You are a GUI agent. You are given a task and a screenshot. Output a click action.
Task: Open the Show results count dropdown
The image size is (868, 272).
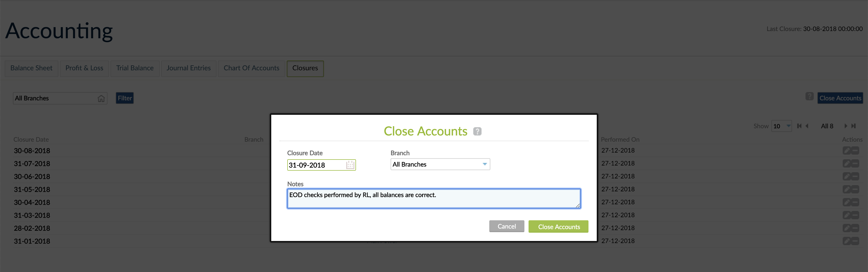782,126
